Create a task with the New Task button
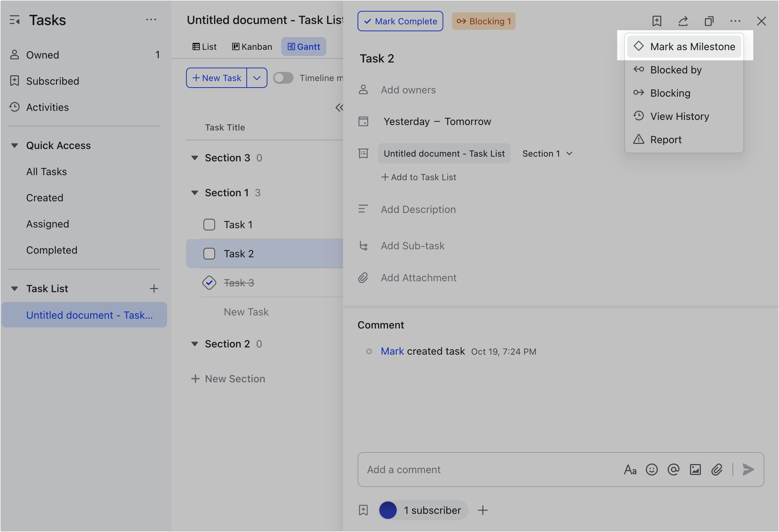The height and width of the screenshot is (532, 779). (x=216, y=78)
